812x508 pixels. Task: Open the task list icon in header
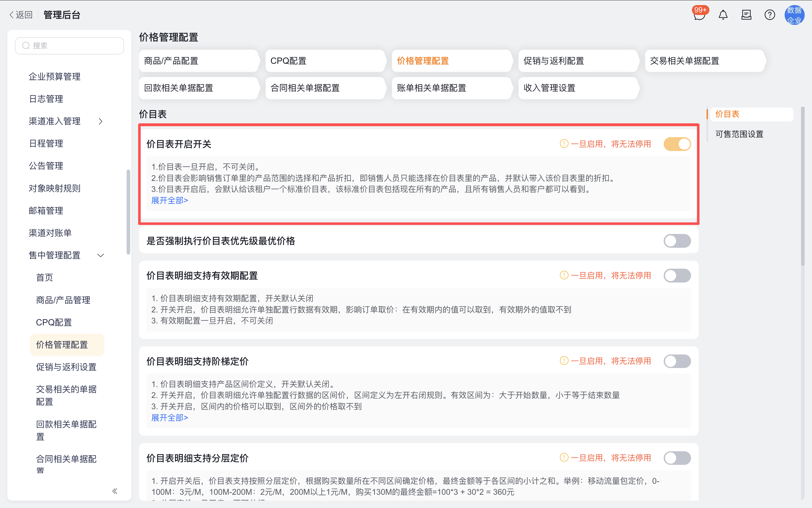746,15
